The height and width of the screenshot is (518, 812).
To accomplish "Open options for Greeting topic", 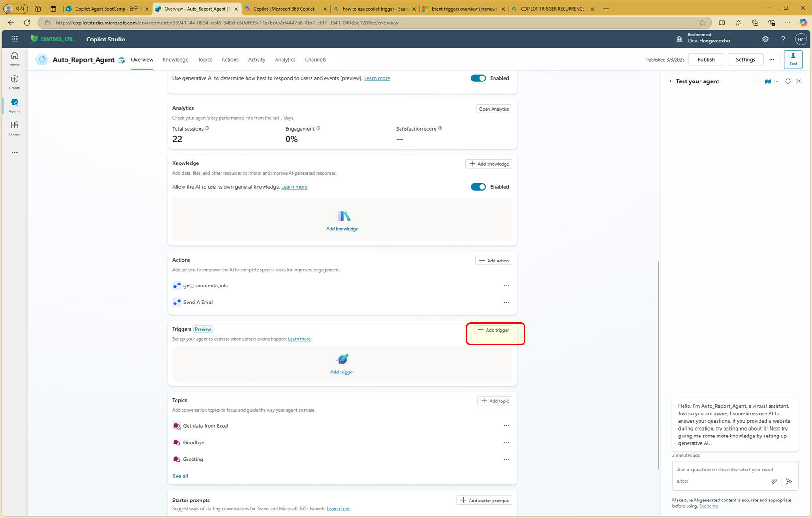I will tap(506, 459).
